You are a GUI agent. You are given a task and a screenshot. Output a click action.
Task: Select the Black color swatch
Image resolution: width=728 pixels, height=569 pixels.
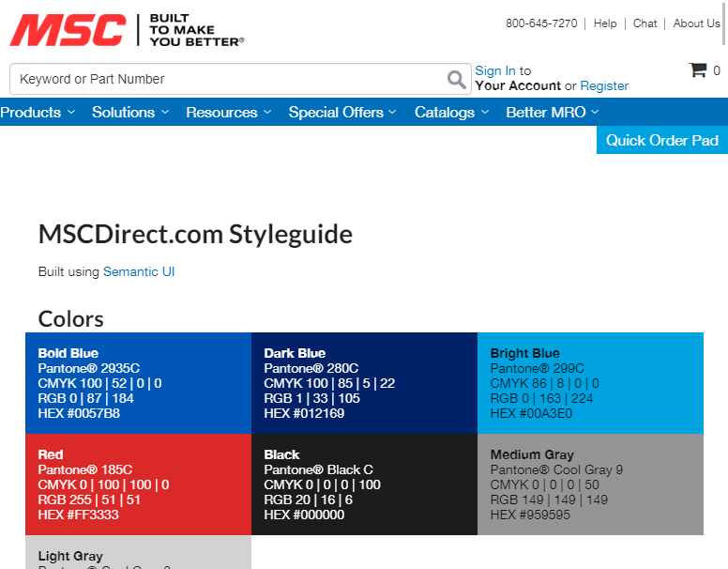pos(364,484)
